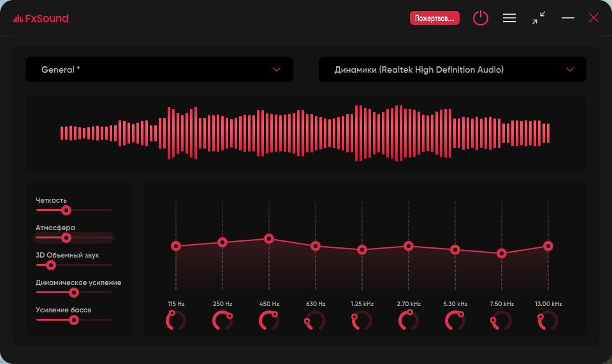The image size is (612, 364).
Task: Click the 3D Объемный звук label
Action: pyautogui.click(x=67, y=255)
